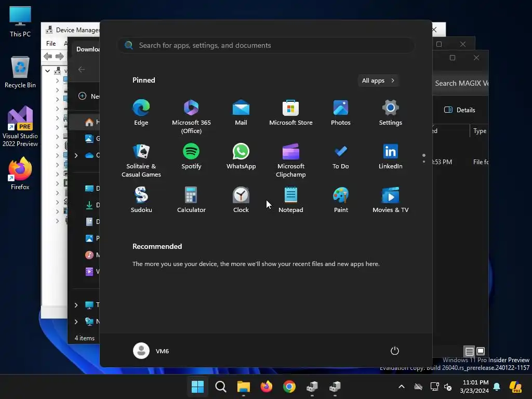Open the To Do app
532x399 pixels.
341,156
